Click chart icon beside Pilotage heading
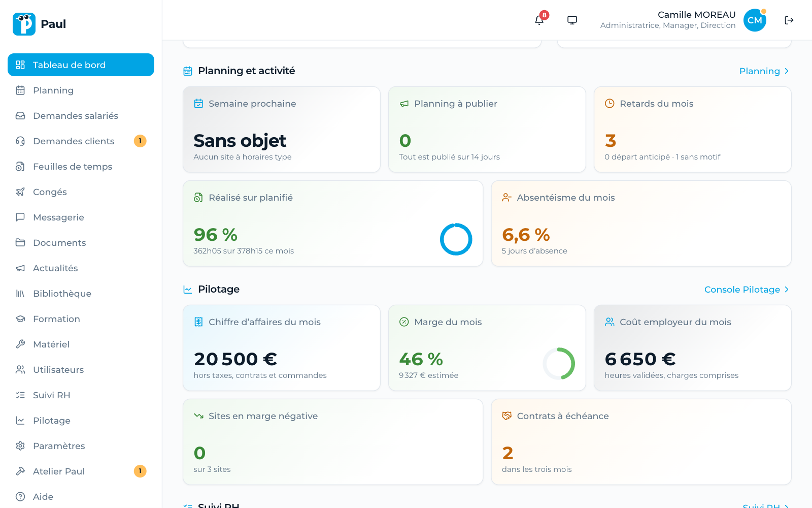The height and width of the screenshot is (508, 812). pos(188,290)
